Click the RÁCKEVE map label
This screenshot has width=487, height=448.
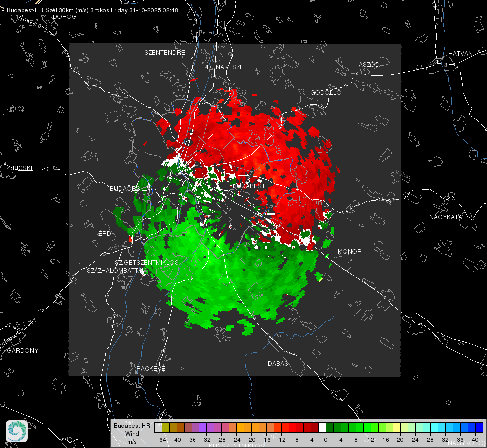(x=151, y=368)
